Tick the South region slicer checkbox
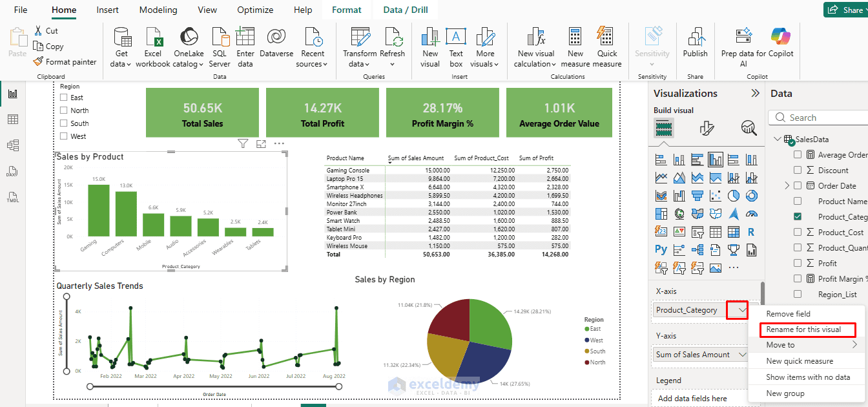This screenshot has width=868, height=407. 64,123
